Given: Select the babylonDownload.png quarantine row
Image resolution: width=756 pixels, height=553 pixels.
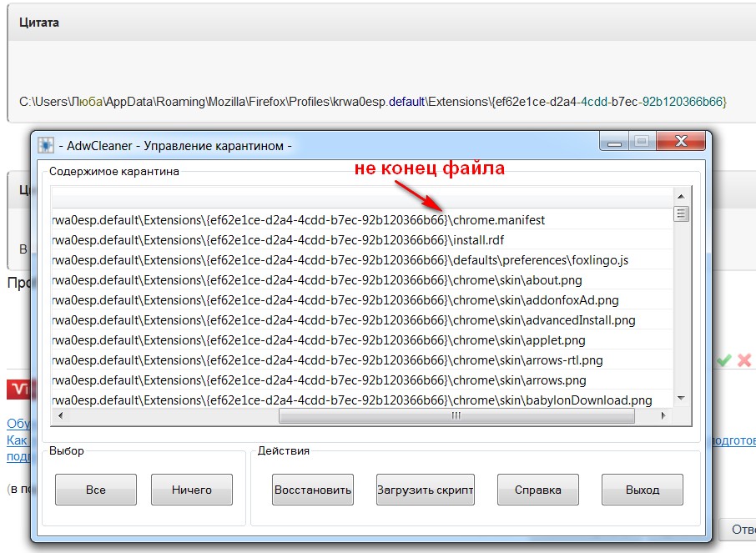Looking at the screenshot, I should click(361, 400).
